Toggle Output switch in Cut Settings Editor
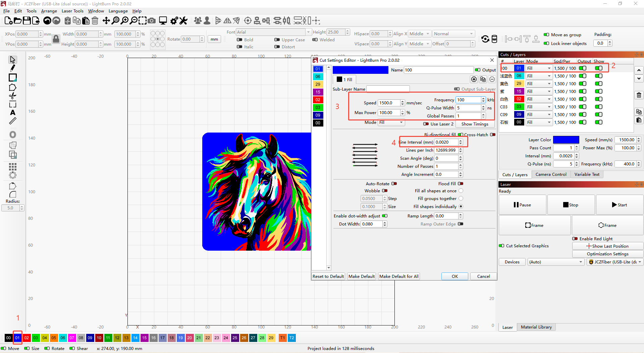Viewport: 644px width, 353px height. 478,70
